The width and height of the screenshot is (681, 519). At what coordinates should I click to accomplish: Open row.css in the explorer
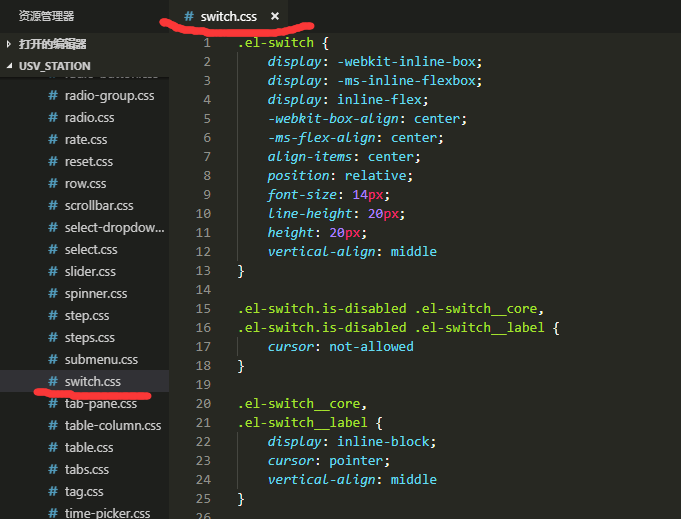coord(85,184)
